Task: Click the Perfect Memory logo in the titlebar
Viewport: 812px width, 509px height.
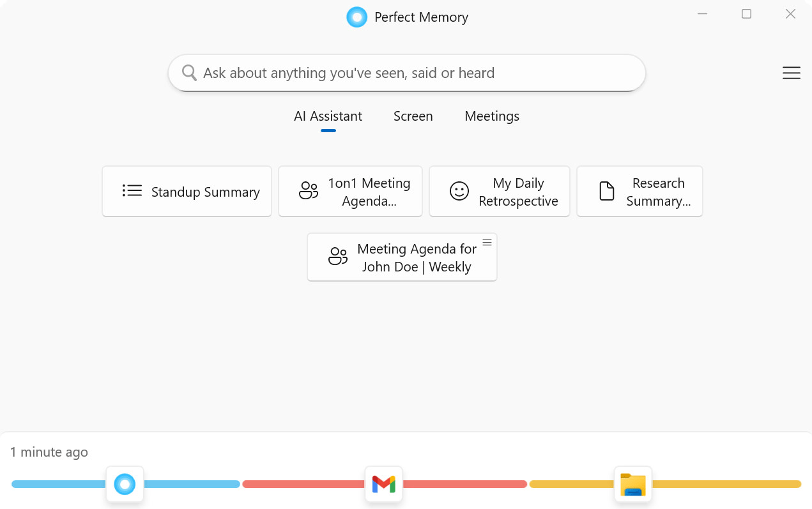Action: pyautogui.click(x=356, y=17)
